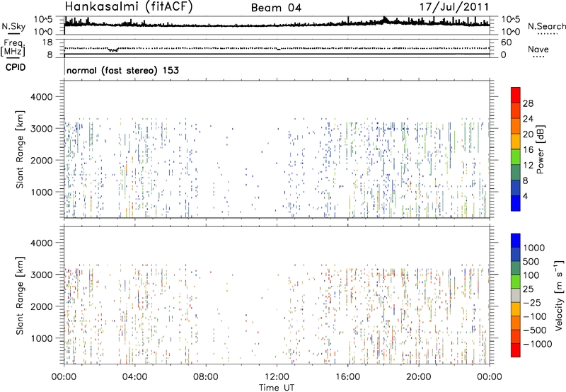The image size is (566, 392).
Task: Click the '60' Nave axis value
Action: [x=506, y=42]
